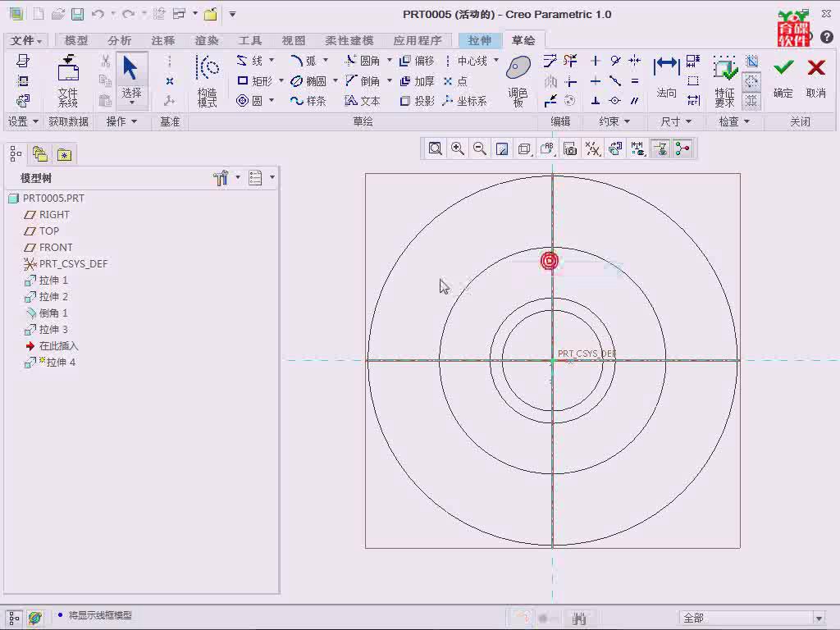This screenshot has height=630, width=840.
Task: Click the refit view icon
Action: pyautogui.click(x=435, y=149)
